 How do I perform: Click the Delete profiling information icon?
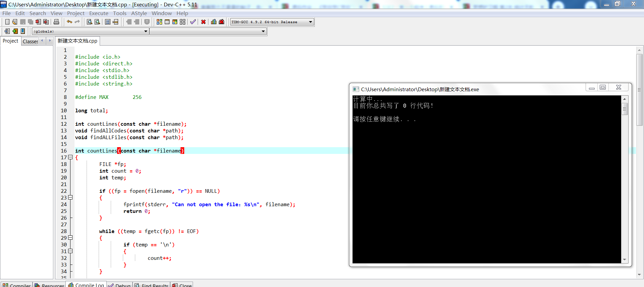click(x=221, y=22)
